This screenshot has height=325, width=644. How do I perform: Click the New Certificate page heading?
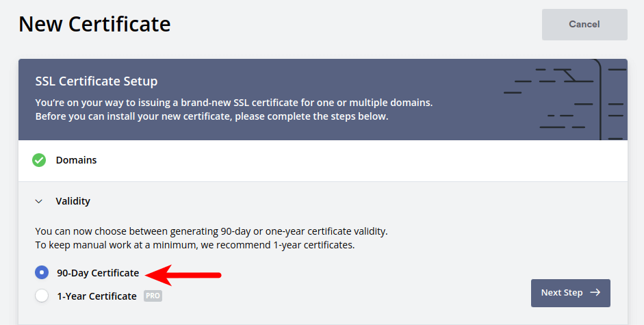[94, 25]
